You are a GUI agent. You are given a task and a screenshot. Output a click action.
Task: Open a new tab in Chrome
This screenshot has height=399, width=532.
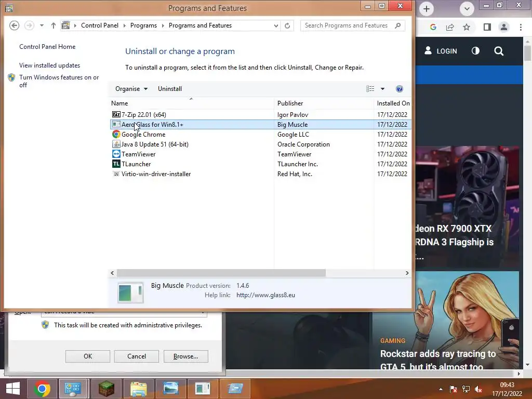click(x=427, y=9)
